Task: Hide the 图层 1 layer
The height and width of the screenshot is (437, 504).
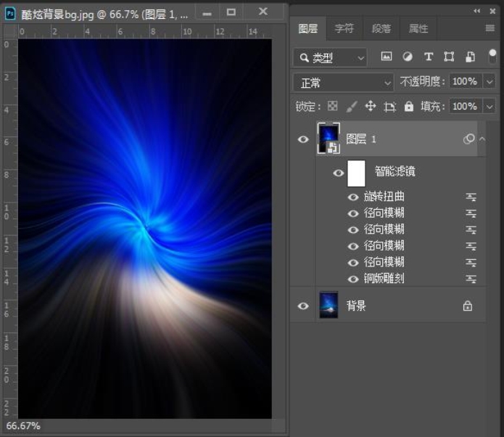Action: 303,139
